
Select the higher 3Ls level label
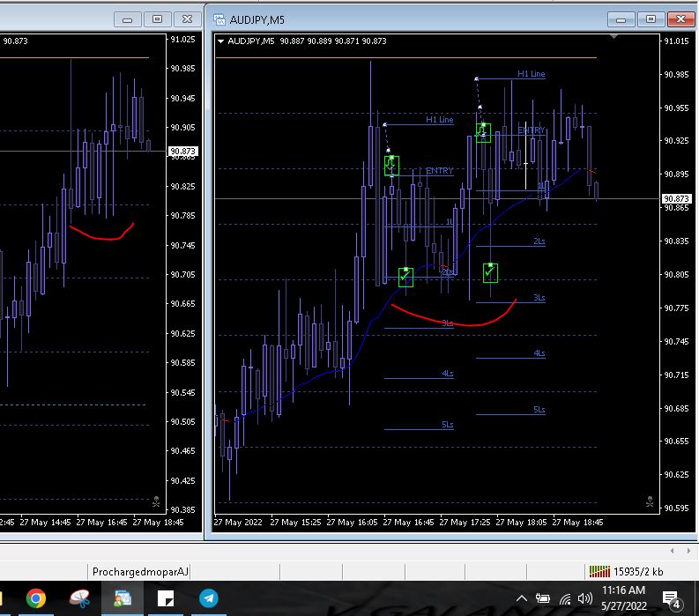click(x=539, y=297)
